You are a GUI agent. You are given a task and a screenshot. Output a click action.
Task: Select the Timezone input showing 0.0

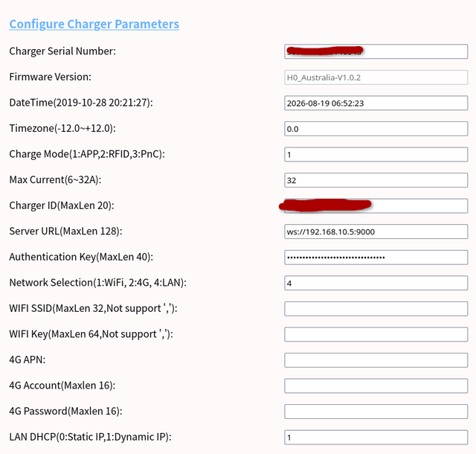tap(376, 129)
